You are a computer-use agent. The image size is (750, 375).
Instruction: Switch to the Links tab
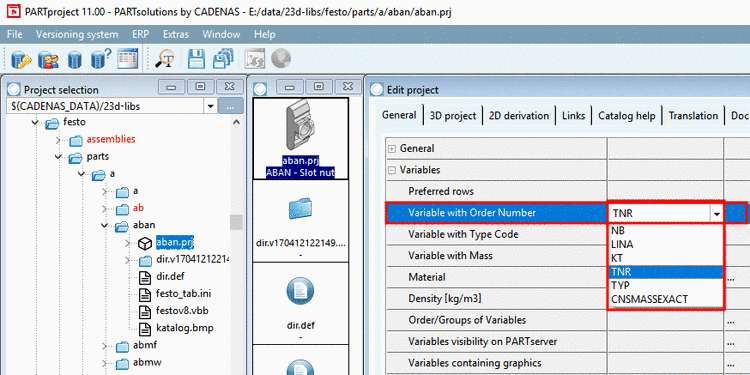(574, 116)
